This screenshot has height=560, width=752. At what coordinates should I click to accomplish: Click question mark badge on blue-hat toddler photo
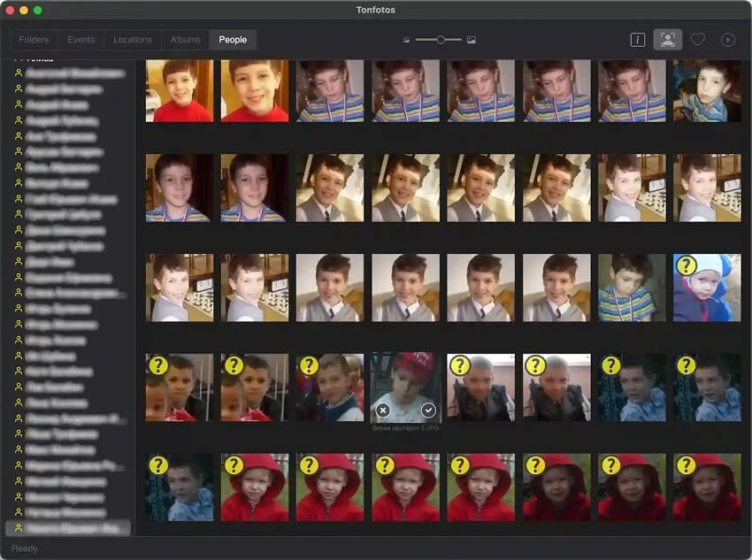686,265
